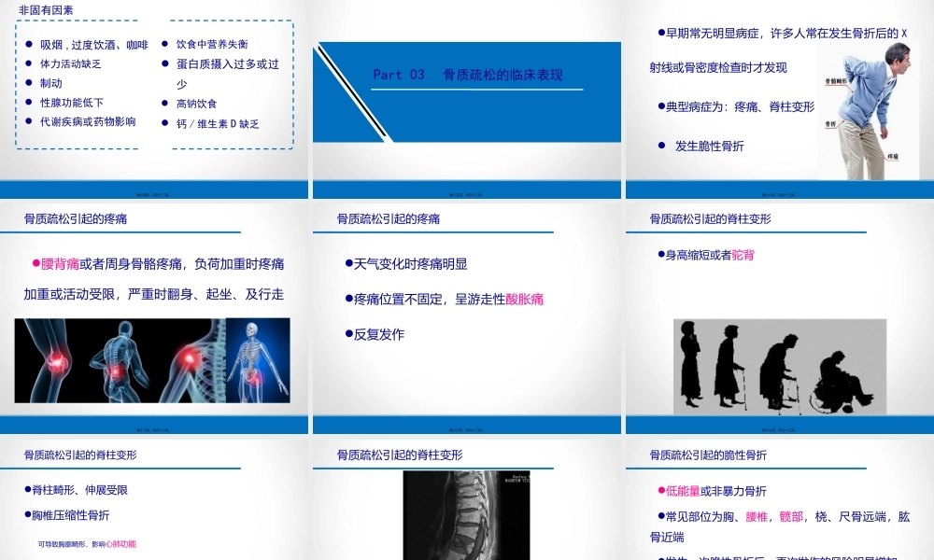Click the 骨折 callout label on patient photo

[x=830, y=122]
